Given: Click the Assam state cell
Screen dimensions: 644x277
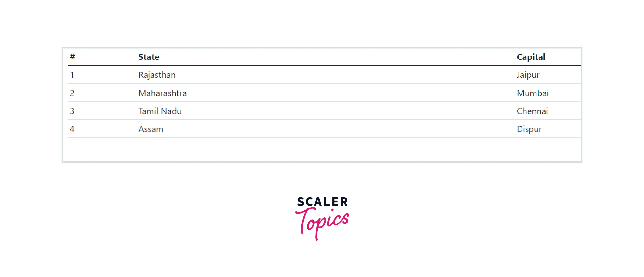Looking at the screenshot, I should pyautogui.click(x=151, y=129).
